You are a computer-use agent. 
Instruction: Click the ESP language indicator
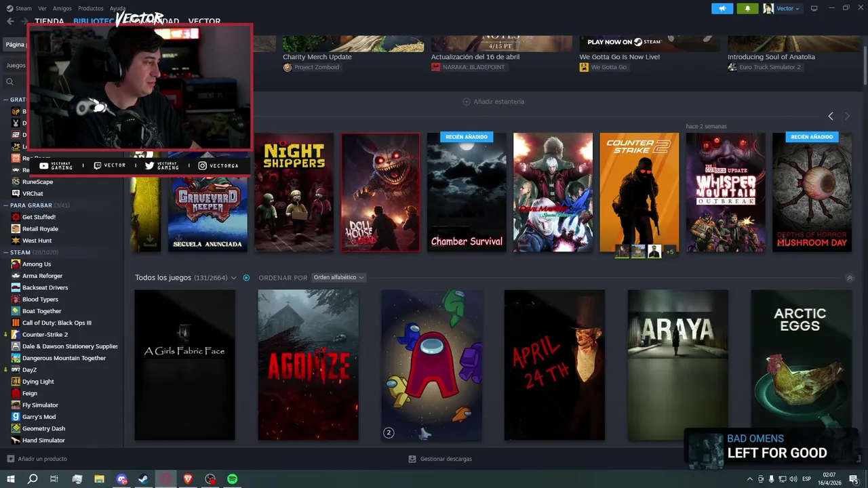[807, 479]
